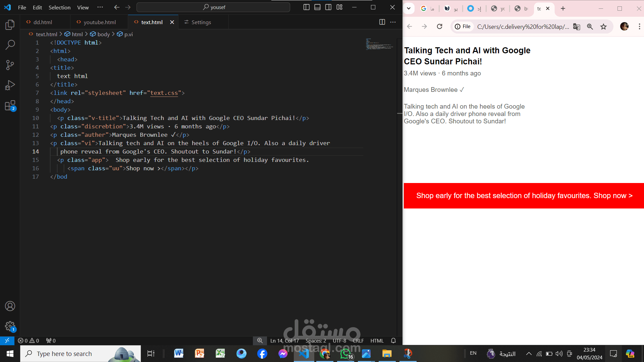This screenshot has height=362, width=644.
Task: Open the Run and Debug view
Action: pos(10,85)
